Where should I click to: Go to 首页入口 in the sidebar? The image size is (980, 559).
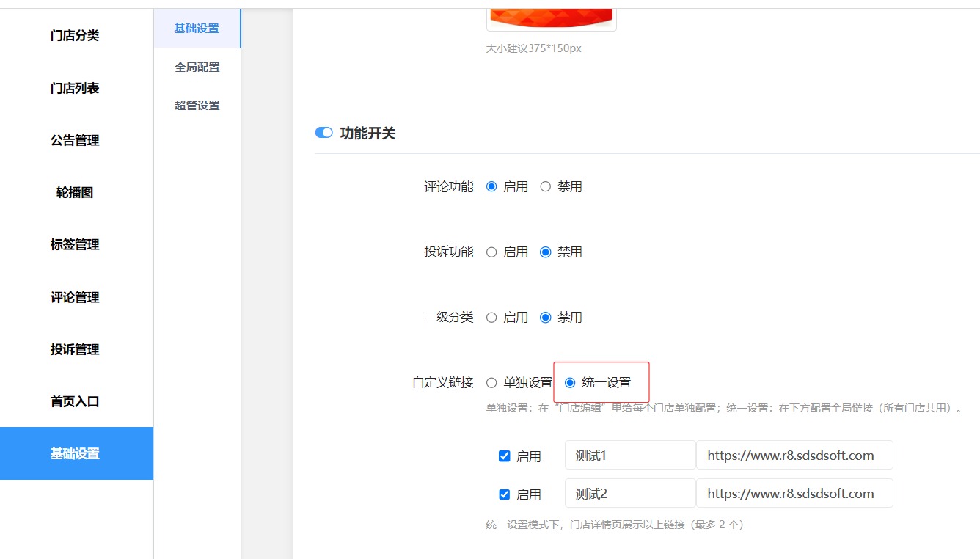coord(75,401)
